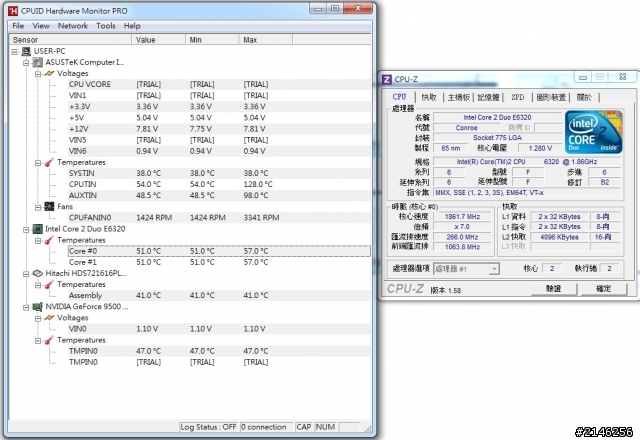
Task: Collapse the ASUSTeK Temperatures group
Action: 38,162
